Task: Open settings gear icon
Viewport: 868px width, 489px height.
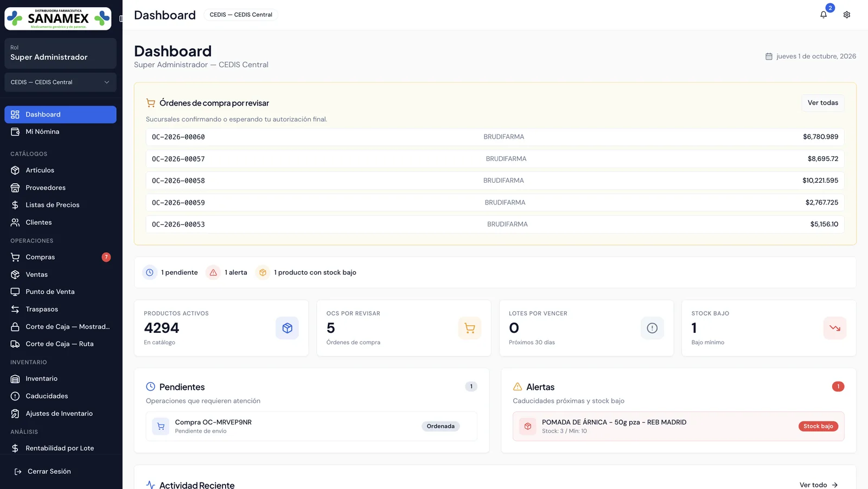Action: click(x=847, y=15)
